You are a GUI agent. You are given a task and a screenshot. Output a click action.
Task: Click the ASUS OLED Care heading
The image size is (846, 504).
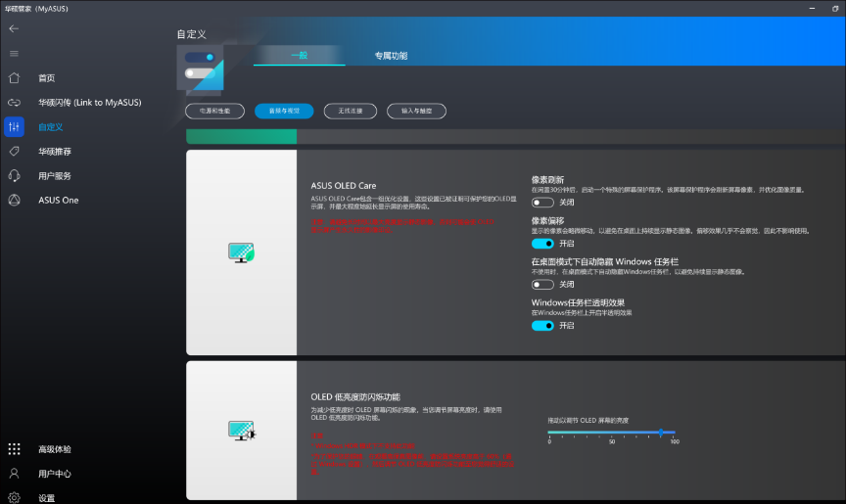343,185
